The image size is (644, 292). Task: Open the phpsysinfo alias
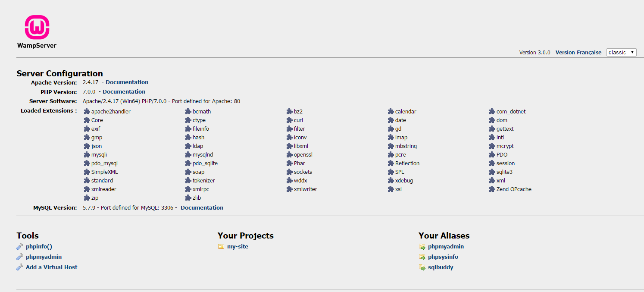pos(443,257)
